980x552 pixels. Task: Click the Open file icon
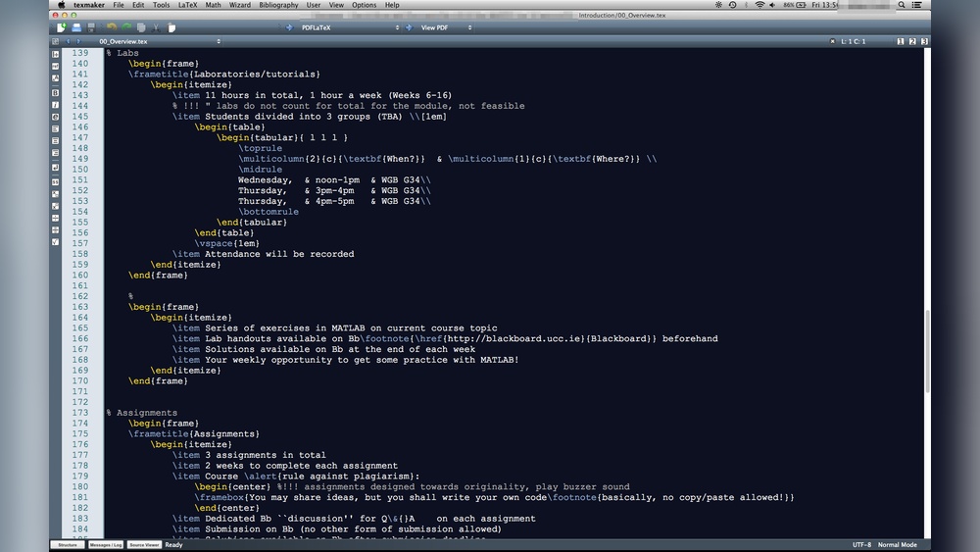tap(75, 27)
